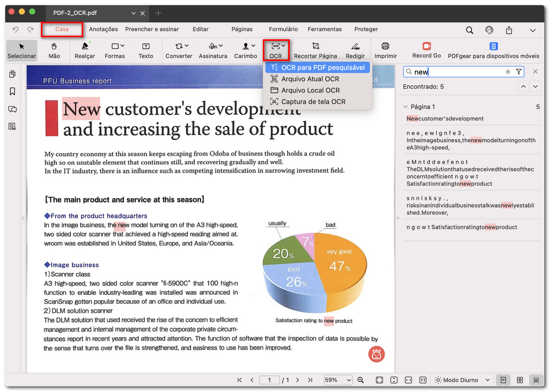Toggle the search filter funnel
550x392 pixels.
[519, 71]
